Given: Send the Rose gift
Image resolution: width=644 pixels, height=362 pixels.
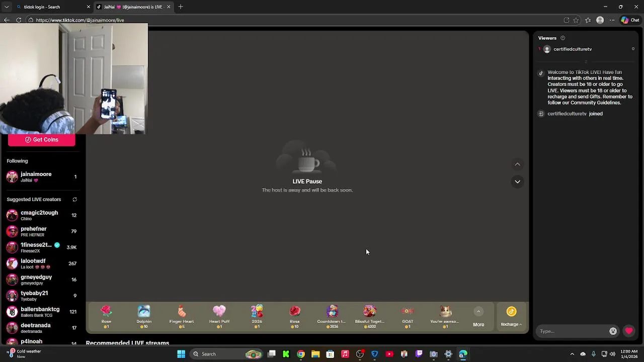Looking at the screenshot, I should click(x=106, y=317).
